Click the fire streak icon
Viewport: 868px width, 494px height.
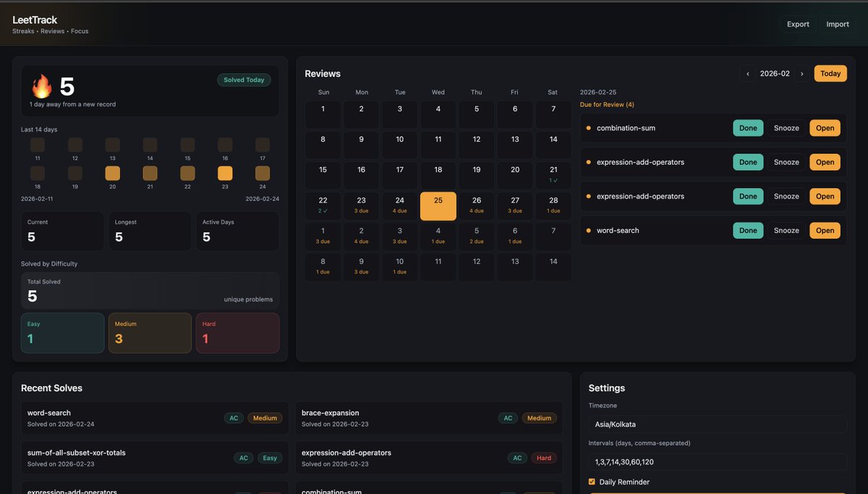click(x=41, y=87)
